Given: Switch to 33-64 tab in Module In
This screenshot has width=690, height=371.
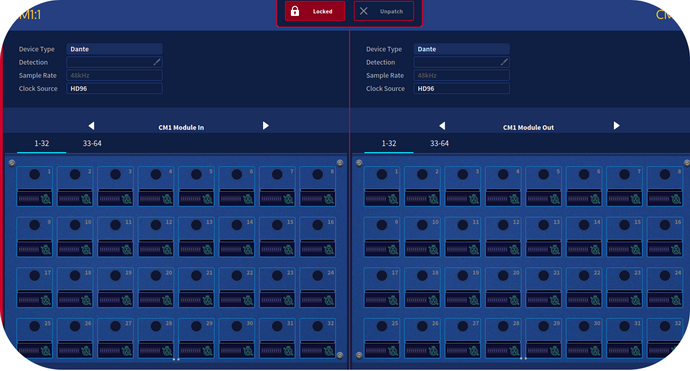Looking at the screenshot, I should point(92,143).
